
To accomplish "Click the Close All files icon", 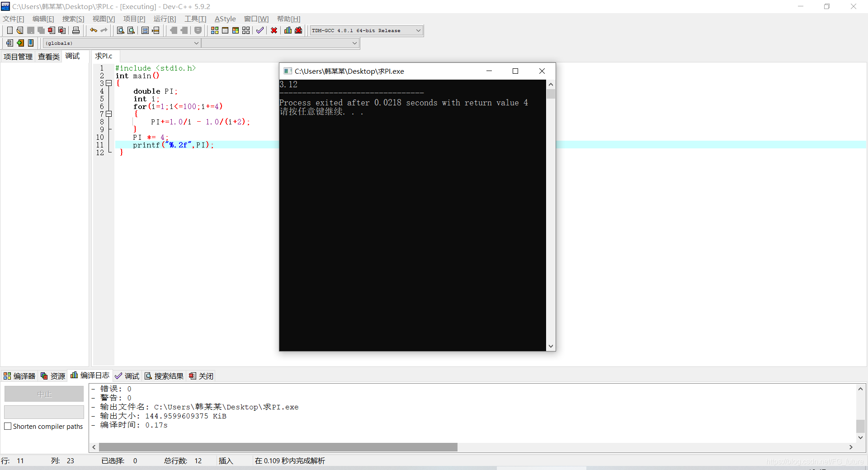I will point(62,30).
